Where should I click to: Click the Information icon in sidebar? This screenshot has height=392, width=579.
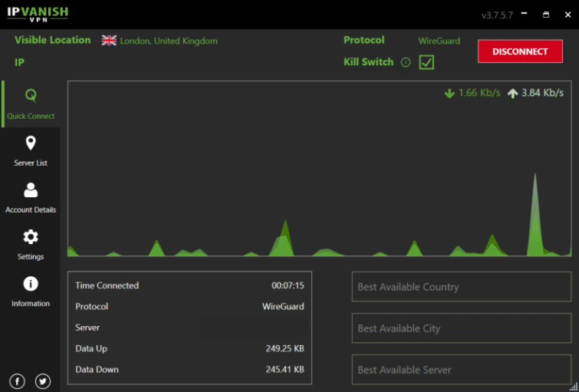pos(31,284)
